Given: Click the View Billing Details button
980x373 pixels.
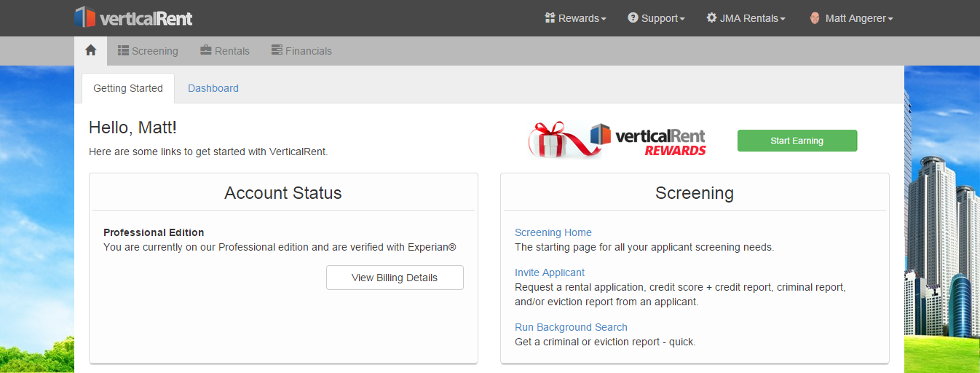Looking at the screenshot, I should pos(395,278).
